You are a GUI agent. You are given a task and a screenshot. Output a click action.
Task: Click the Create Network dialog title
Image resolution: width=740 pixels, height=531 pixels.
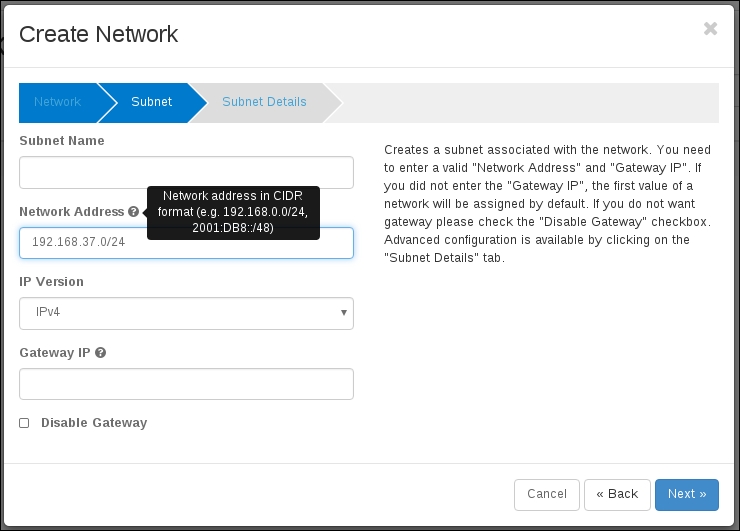click(98, 34)
